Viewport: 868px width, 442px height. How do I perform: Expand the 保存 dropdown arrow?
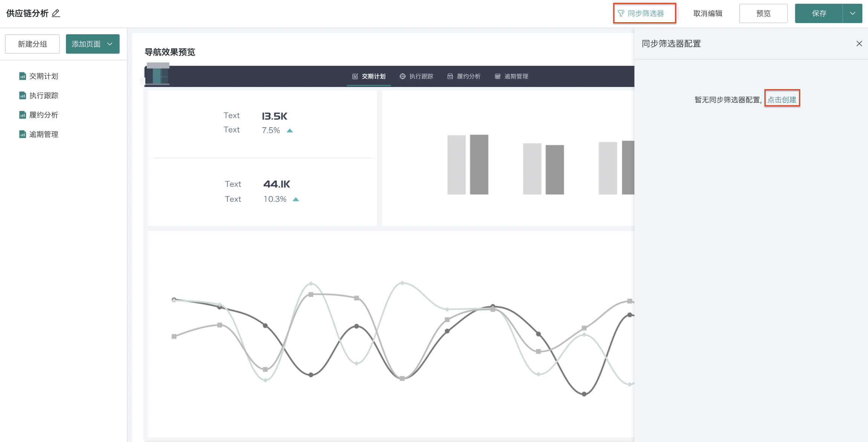853,13
